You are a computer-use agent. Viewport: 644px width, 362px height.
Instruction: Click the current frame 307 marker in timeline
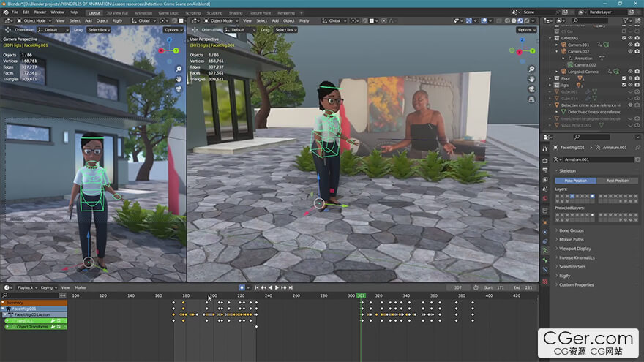tap(361, 295)
